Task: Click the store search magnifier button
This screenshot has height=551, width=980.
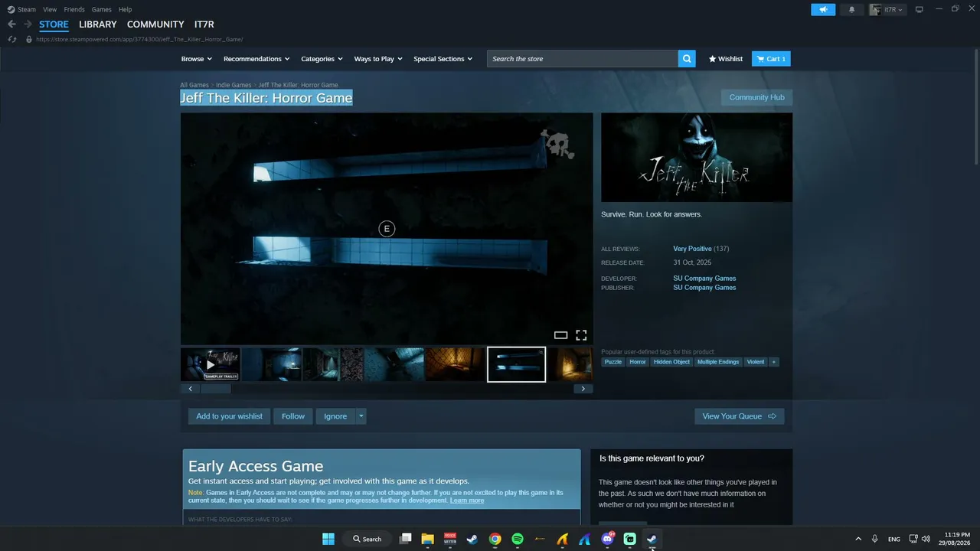Action: [x=687, y=59]
